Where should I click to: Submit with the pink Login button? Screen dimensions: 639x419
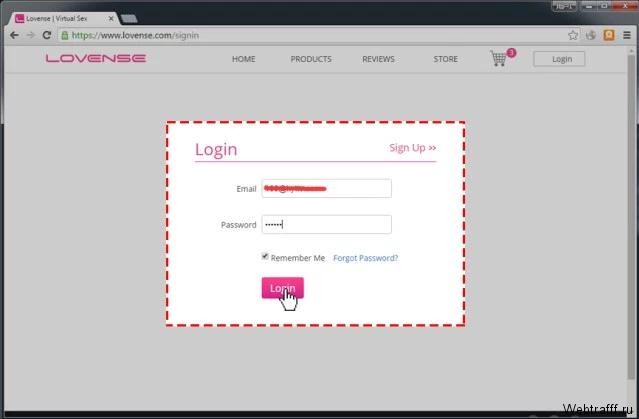[x=282, y=288]
